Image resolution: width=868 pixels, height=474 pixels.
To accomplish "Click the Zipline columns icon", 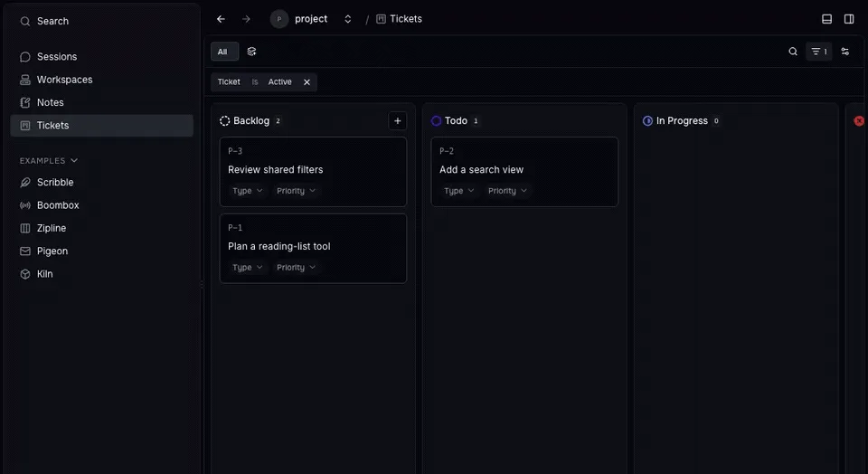I will click(25, 228).
